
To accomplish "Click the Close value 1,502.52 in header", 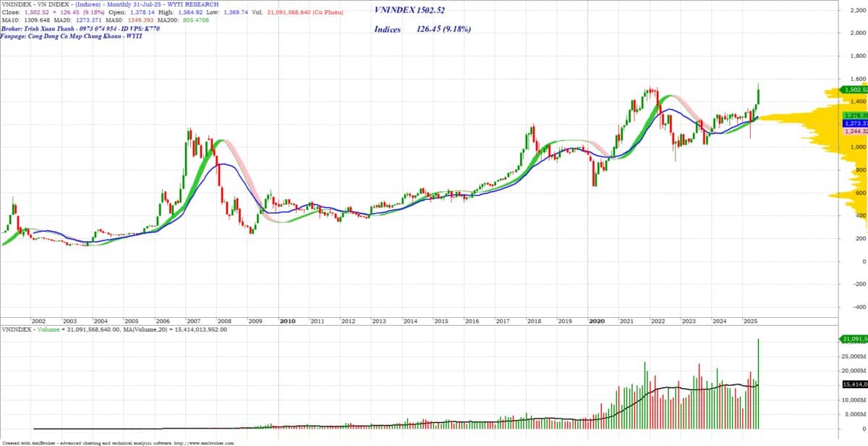I will (x=38, y=12).
